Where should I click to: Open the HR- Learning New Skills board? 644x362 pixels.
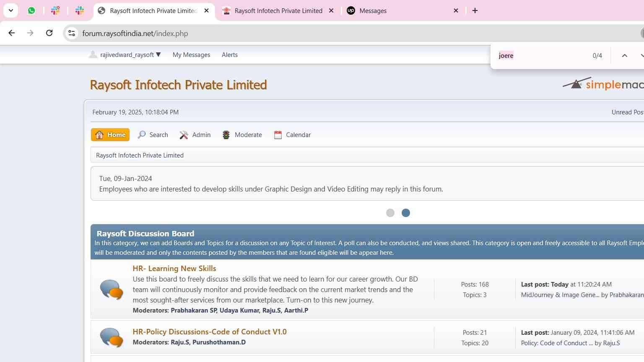click(x=174, y=269)
